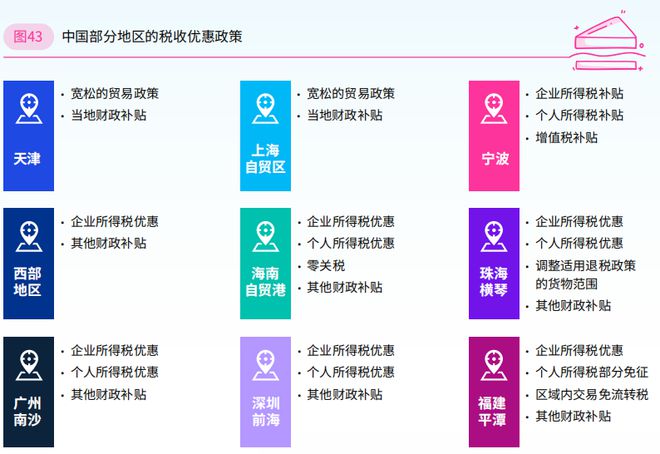Click 增值税补贴 under 宁波
The width and height of the screenshot is (660, 454).
567,138
